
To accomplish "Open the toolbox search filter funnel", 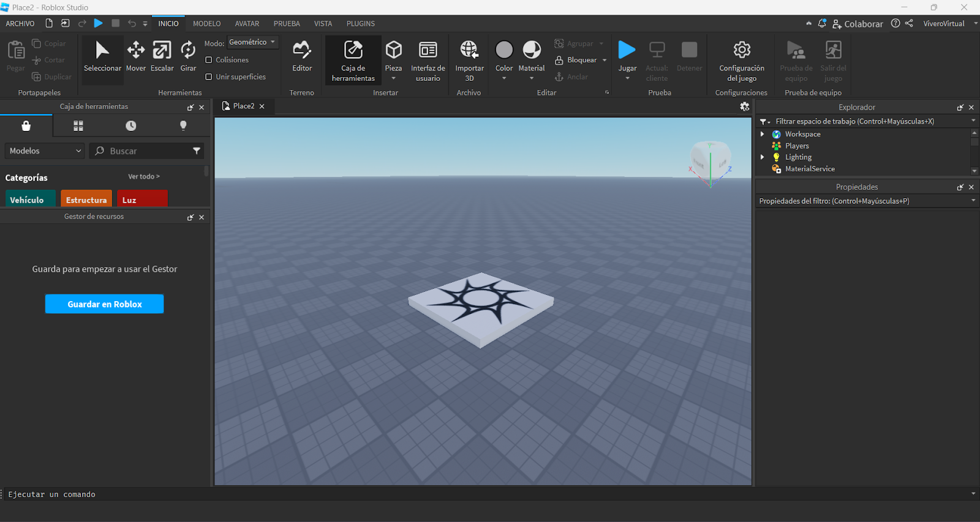I will pyautogui.click(x=197, y=151).
